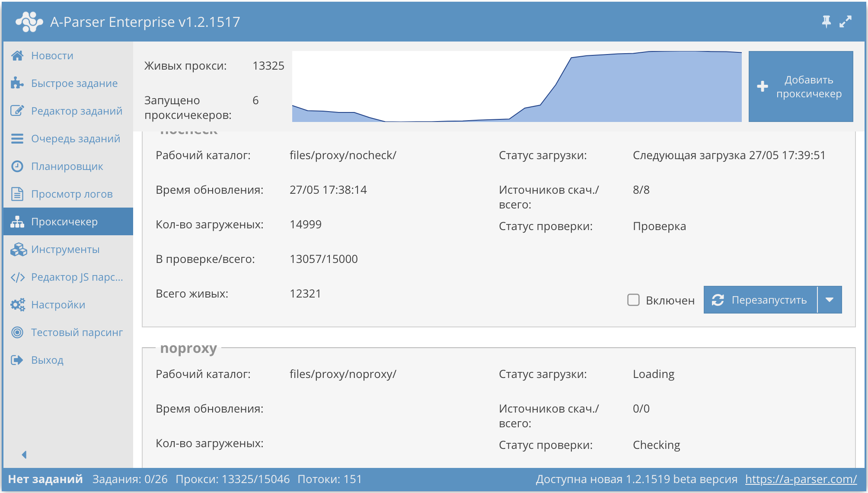The width and height of the screenshot is (868, 493).
Task: Toggle fullscreen with the expand arrows icon
Action: coord(845,21)
